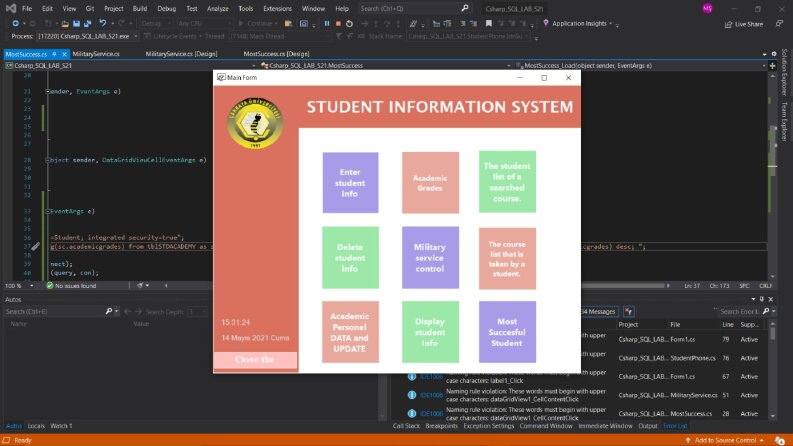Open the File menu
This screenshot has height=446, width=793.
pos(27,9)
